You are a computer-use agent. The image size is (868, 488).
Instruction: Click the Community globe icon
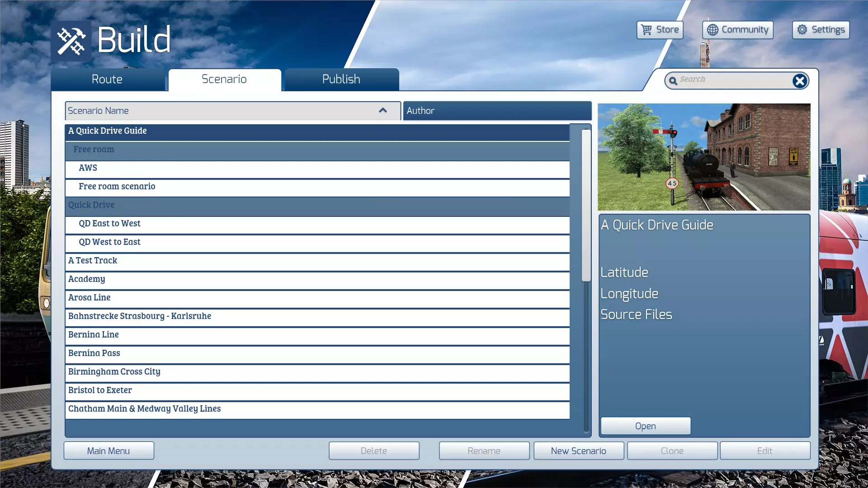pyautogui.click(x=712, y=30)
